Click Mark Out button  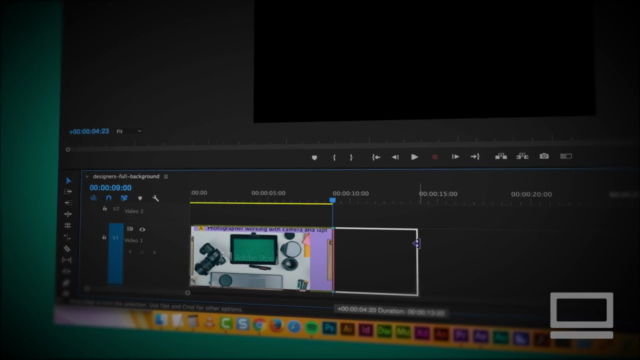[351, 157]
